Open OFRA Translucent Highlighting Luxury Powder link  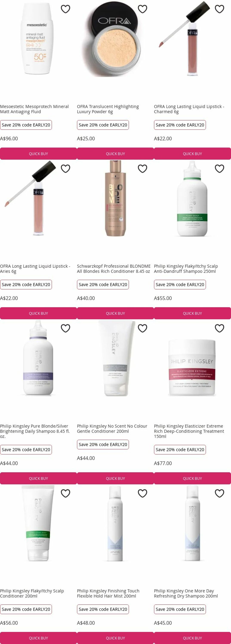tap(108, 109)
